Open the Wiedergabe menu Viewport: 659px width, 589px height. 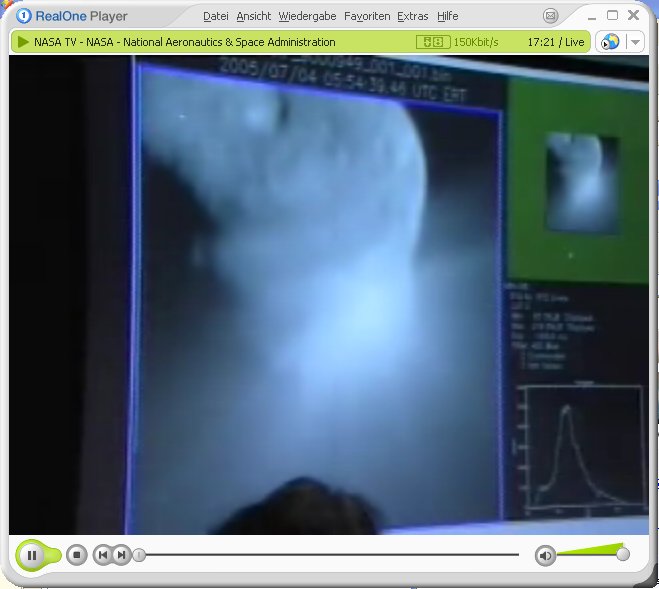tap(307, 16)
